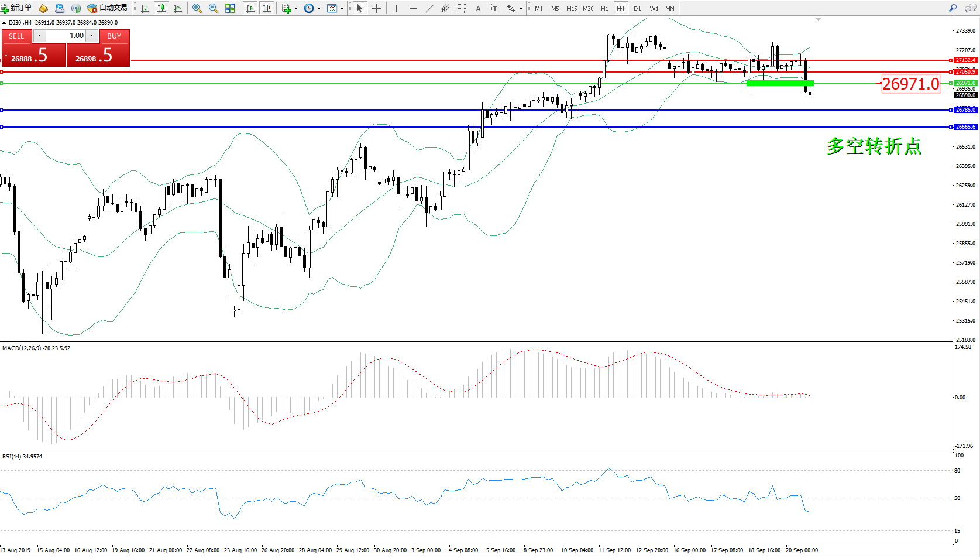The height and width of the screenshot is (558, 980).
Task: Open the indicators list dropdown arrow
Action: 296,8
